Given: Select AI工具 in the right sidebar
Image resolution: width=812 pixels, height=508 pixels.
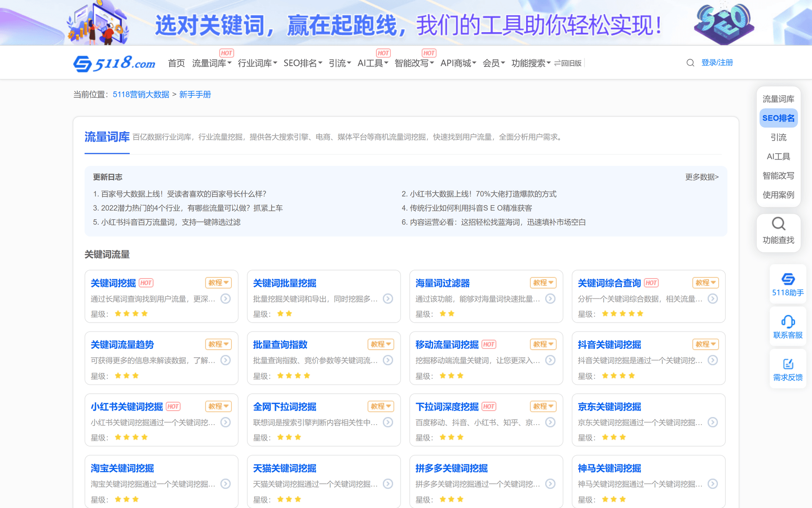Looking at the screenshot, I should click(x=778, y=157).
